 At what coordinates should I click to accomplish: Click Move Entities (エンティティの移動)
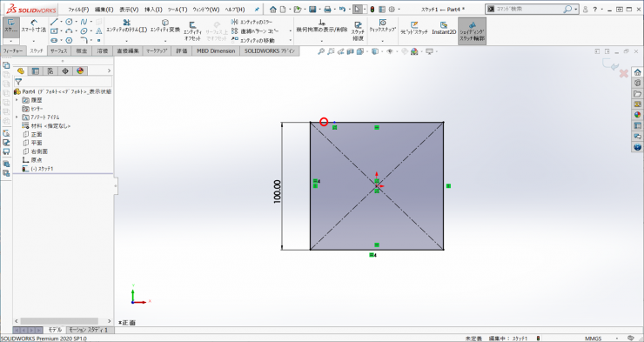pos(253,40)
